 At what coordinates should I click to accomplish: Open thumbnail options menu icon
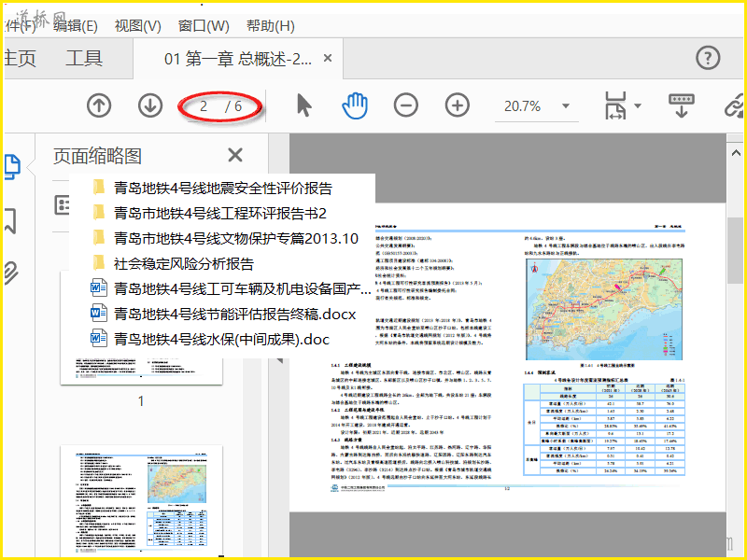(62, 205)
